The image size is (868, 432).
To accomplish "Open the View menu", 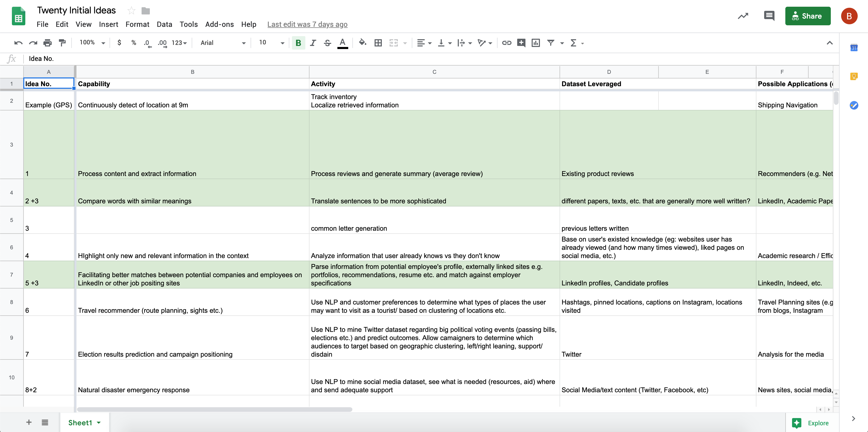I will 83,24.
